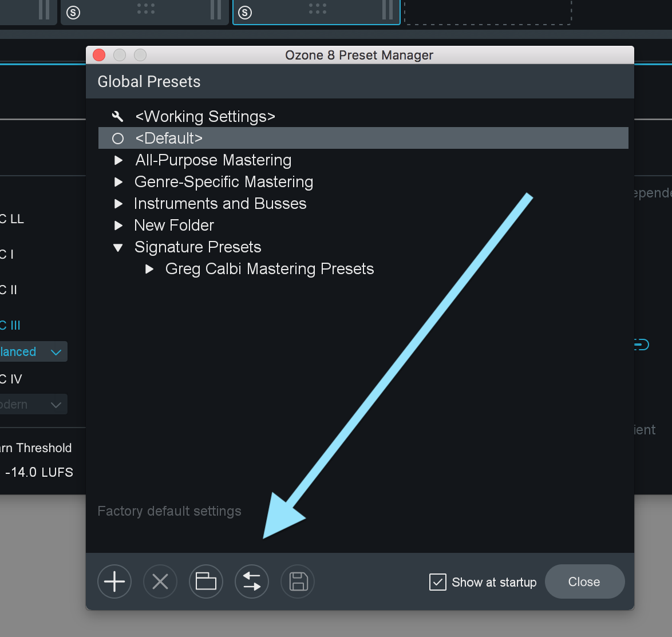Screen dimensions: 672x637
Task: Click the wrench icon beside Working Settings
Action: (117, 116)
